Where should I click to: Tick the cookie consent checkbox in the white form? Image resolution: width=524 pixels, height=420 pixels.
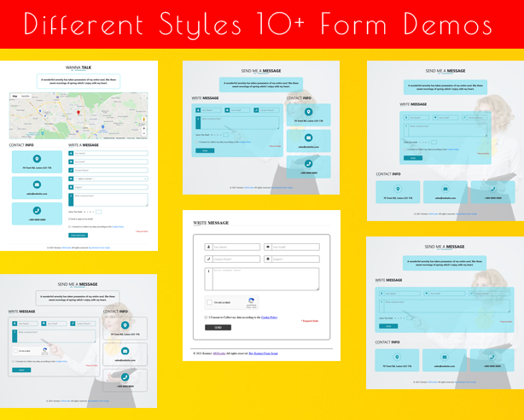coord(207,317)
